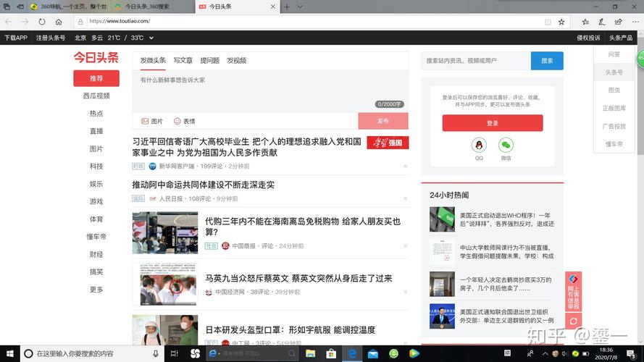644x362 pixels.
Task: Dismiss the 习近平回信 article with its x
Action: click(x=406, y=167)
